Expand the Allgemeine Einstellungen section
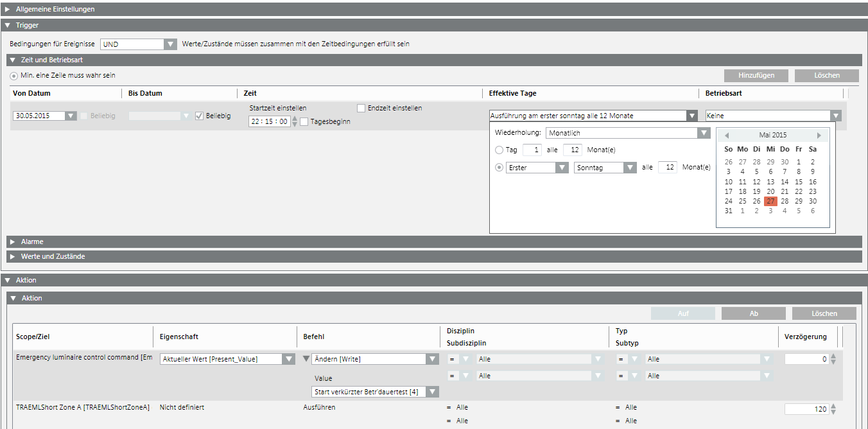This screenshot has width=868, height=429. [x=8, y=9]
